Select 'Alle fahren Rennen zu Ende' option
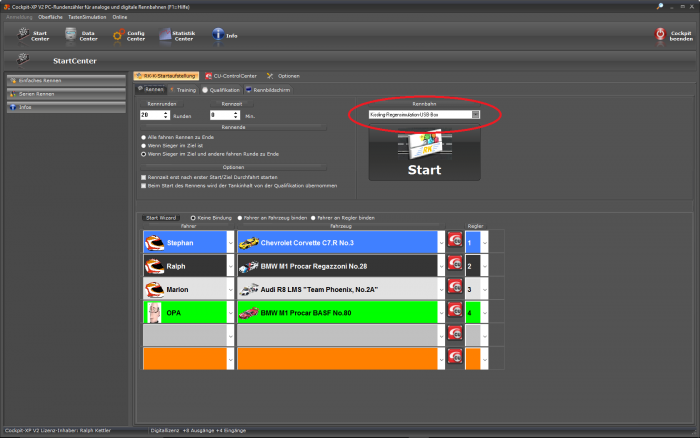 pyautogui.click(x=144, y=137)
